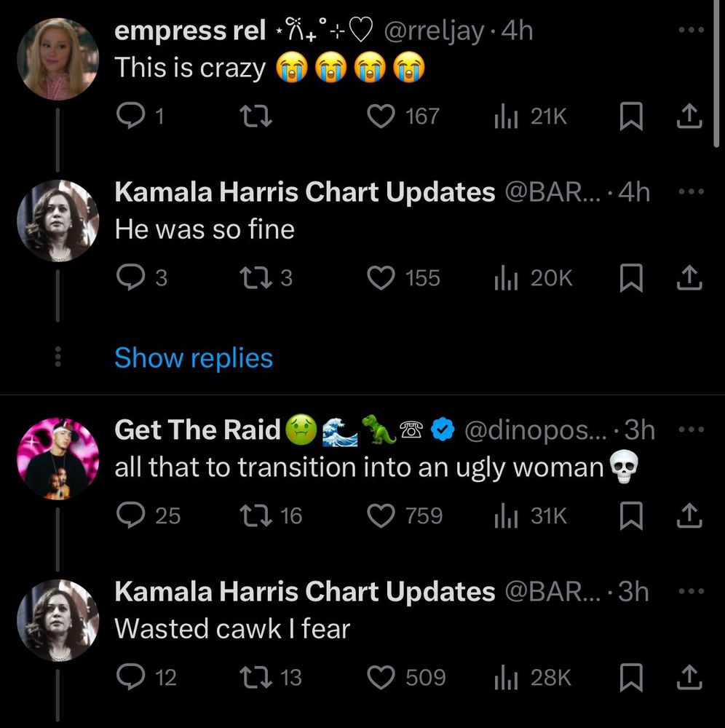Open thread options via vertical three-dot menu

(57, 357)
